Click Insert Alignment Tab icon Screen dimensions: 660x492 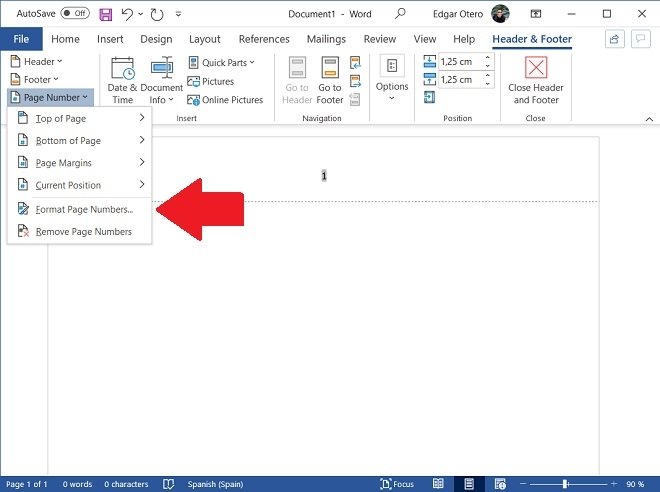[429, 98]
